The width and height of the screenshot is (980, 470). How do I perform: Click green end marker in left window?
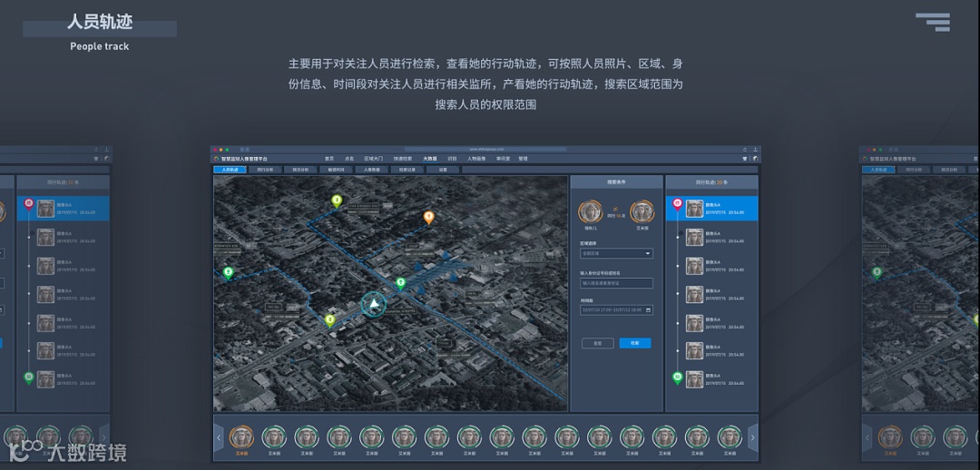point(28,377)
